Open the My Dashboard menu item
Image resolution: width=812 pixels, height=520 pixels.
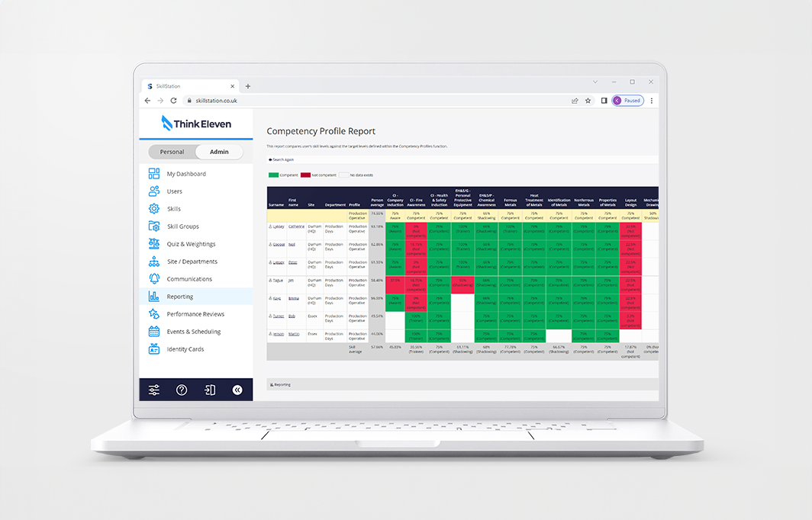click(x=186, y=174)
